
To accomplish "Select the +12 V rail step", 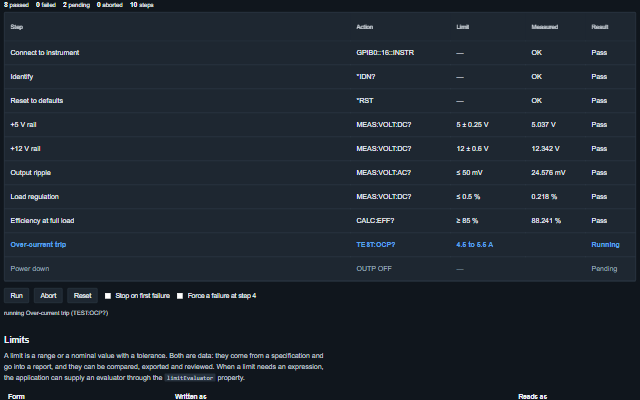I will click(320, 149).
